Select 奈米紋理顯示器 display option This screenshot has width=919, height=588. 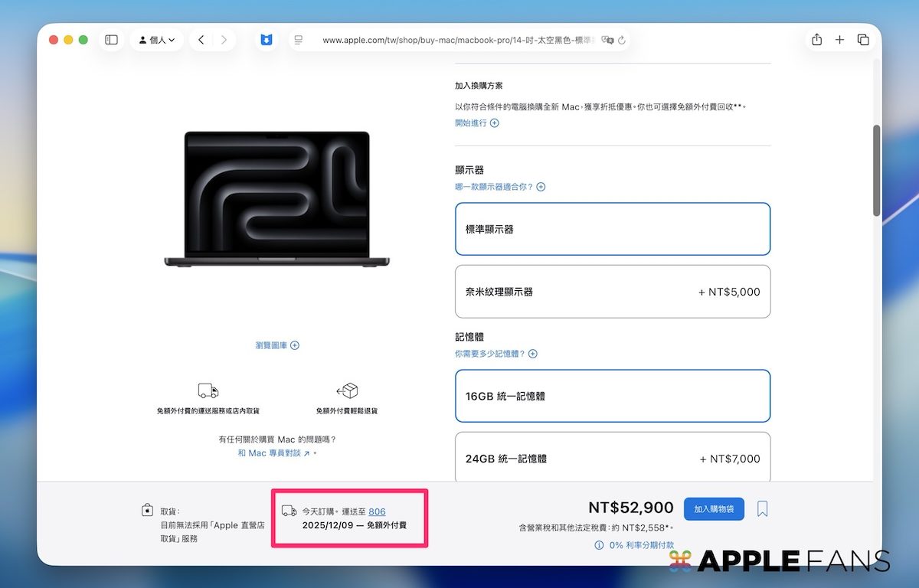[x=613, y=292]
